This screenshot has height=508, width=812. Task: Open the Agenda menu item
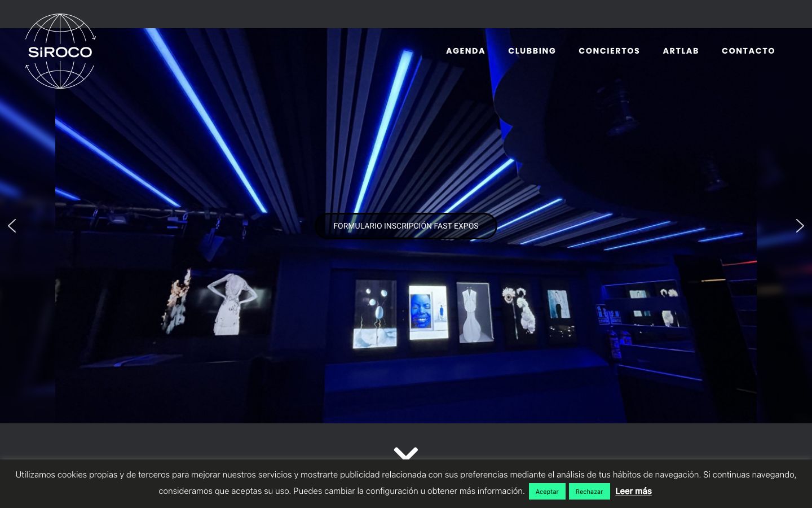(466, 51)
